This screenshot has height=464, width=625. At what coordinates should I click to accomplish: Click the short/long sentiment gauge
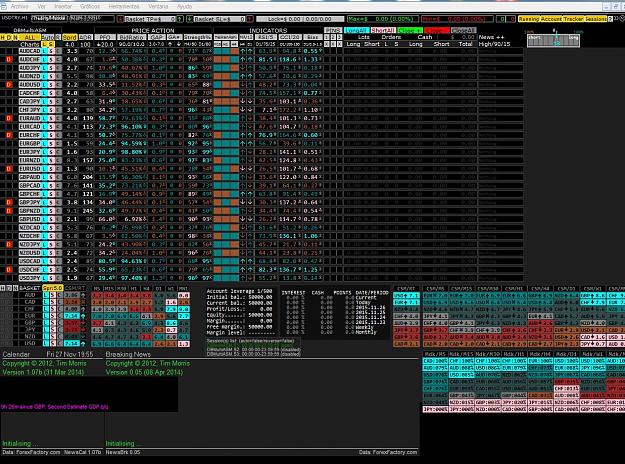point(553,39)
